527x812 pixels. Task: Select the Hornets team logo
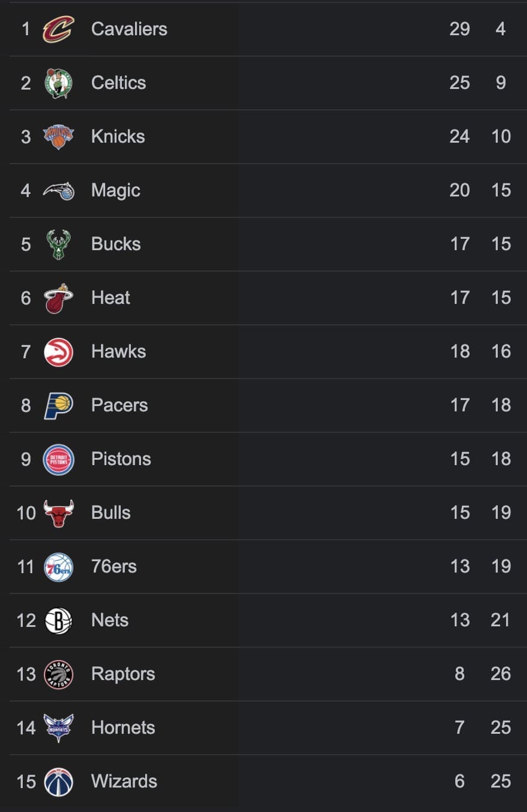tap(59, 728)
